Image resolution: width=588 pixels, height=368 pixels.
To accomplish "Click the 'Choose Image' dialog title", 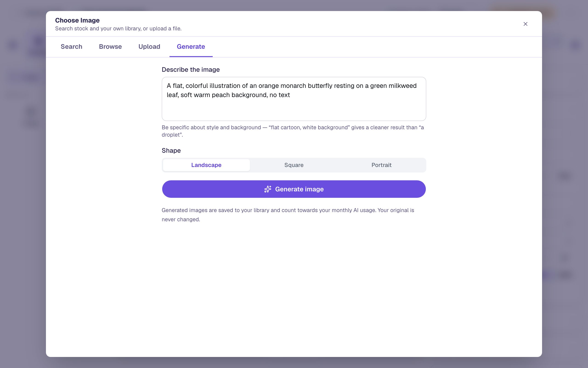I will 77,20.
